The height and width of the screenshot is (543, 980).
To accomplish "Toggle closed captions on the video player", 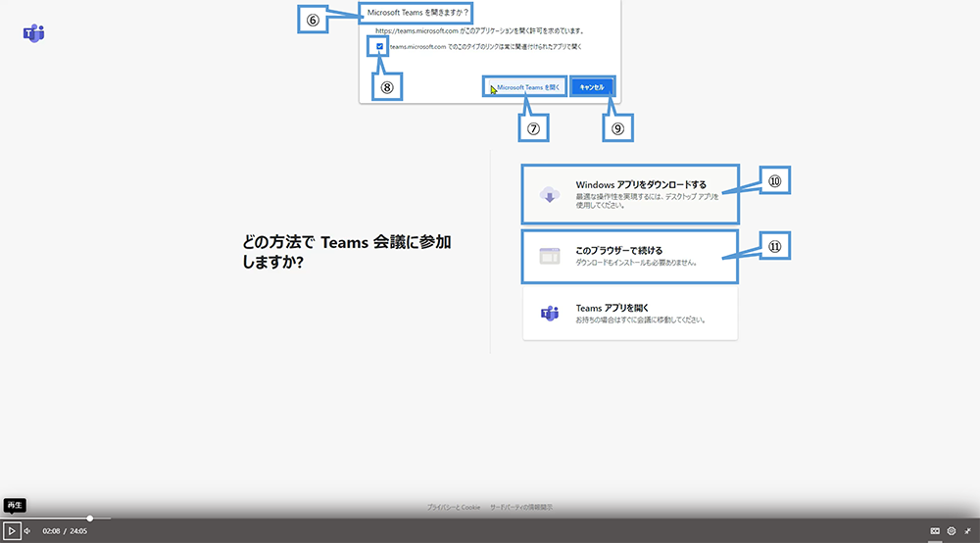I will [935, 531].
